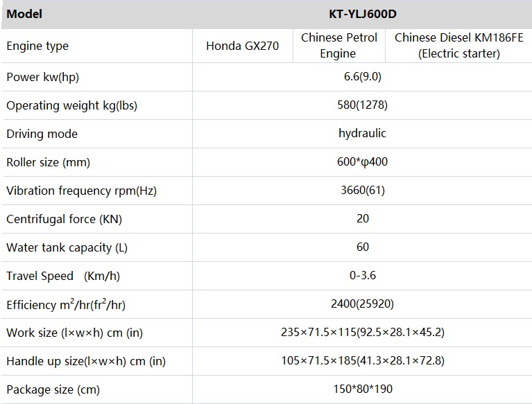Select the KT-YLJ600D model heading
Screen dimensions: 532x404
[362, 15]
